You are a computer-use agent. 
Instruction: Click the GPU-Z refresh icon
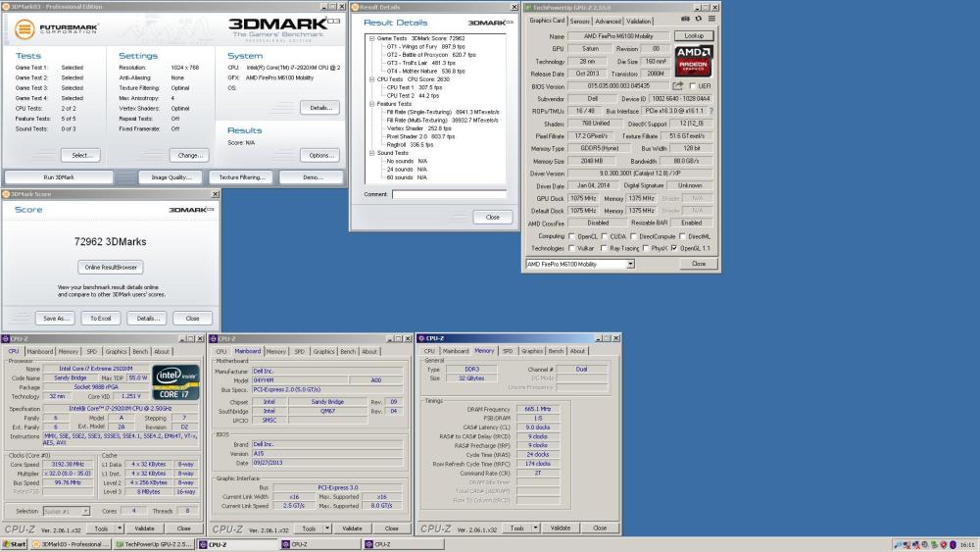click(x=698, y=19)
